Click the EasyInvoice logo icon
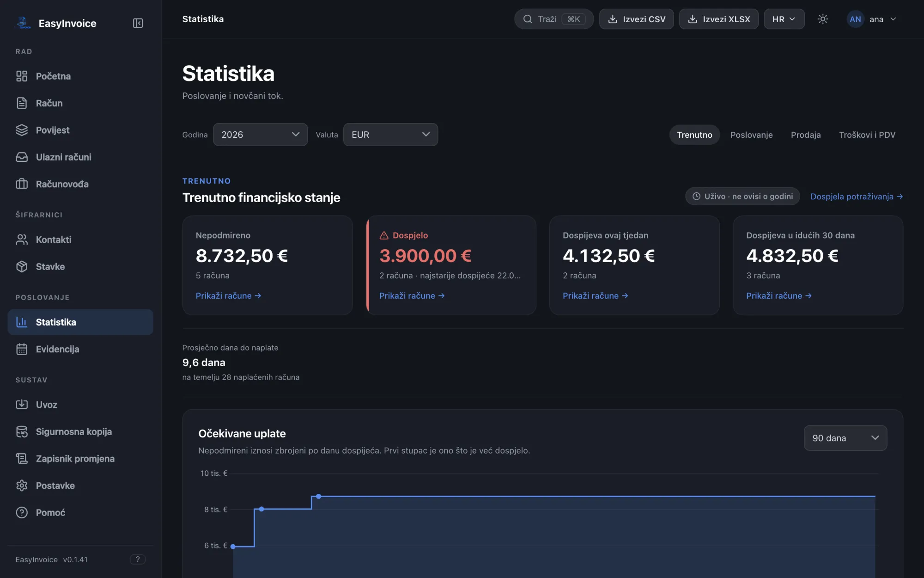924x578 pixels. [x=23, y=23]
